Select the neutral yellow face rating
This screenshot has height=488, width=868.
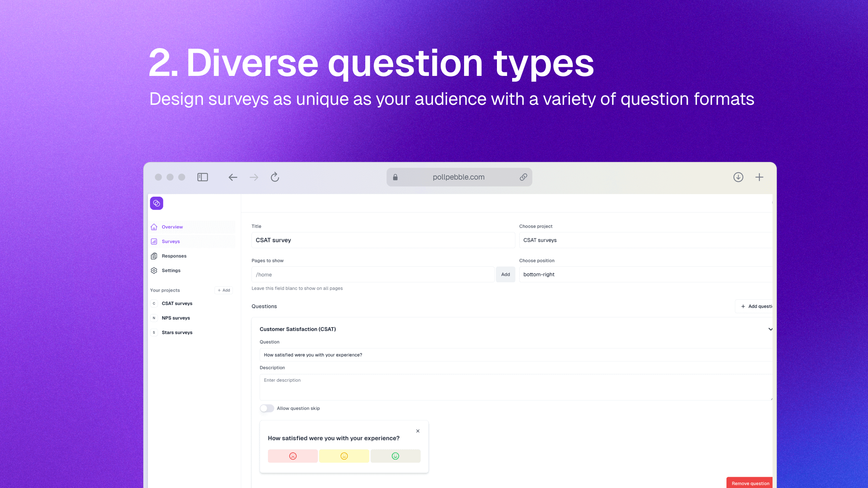tap(344, 456)
